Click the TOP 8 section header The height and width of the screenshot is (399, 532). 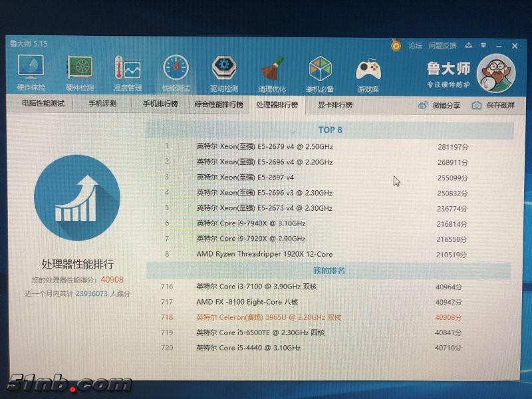pos(330,130)
